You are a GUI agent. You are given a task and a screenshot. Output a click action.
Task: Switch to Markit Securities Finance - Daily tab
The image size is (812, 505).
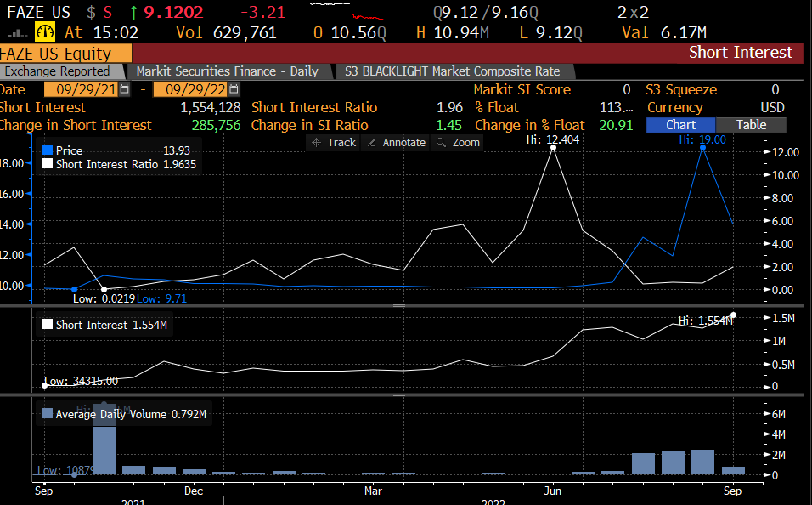[x=228, y=71]
